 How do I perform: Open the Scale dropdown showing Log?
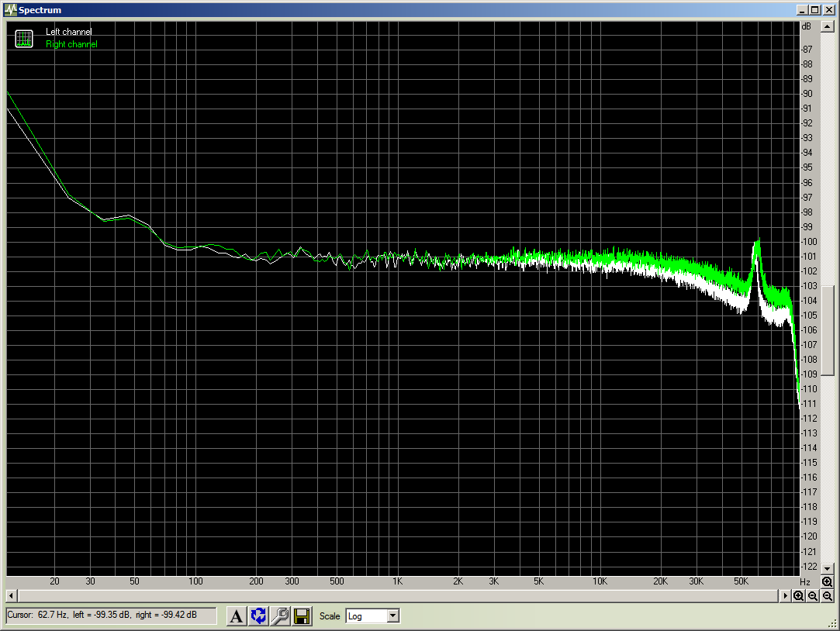tap(393, 616)
